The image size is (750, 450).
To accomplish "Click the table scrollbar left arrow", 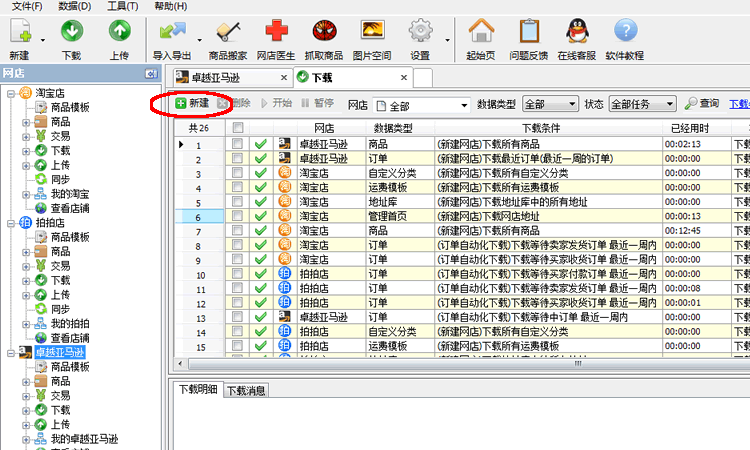I will coord(180,364).
